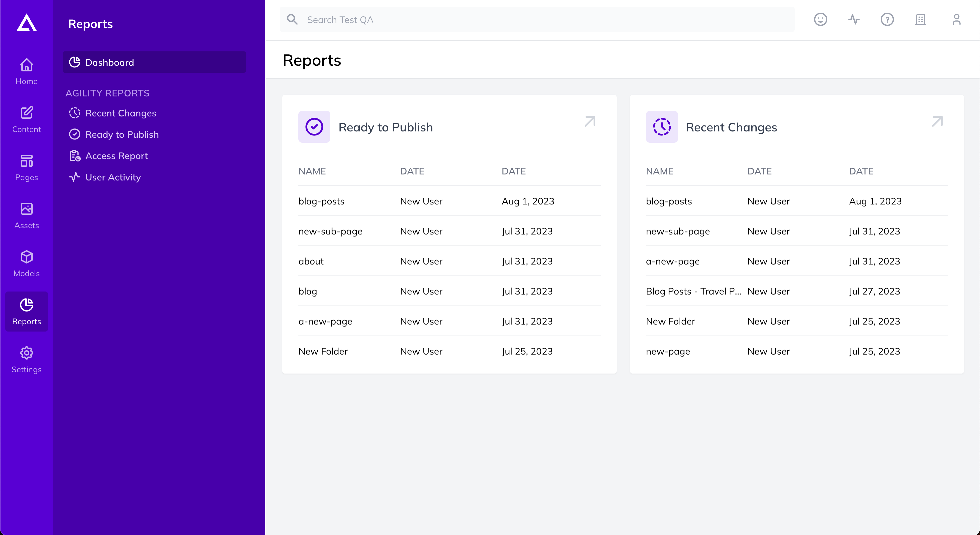Open Ready to Publish card arrow
Image resolution: width=980 pixels, height=535 pixels.
(x=590, y=121)
